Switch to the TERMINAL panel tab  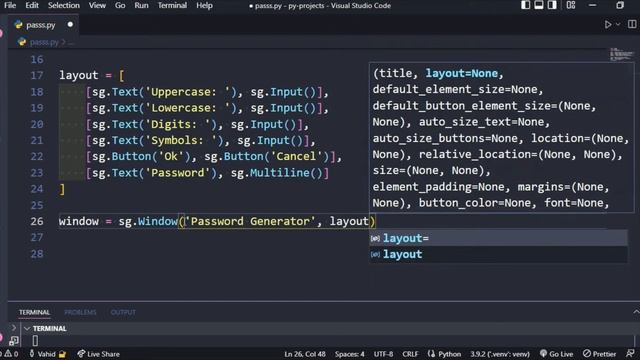tap(34, 312)
